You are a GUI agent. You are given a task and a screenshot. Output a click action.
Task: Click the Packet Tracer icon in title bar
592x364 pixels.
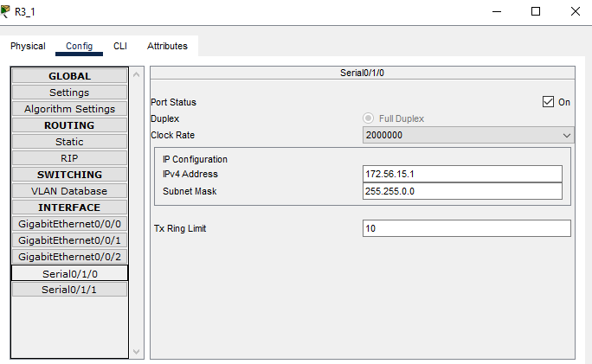coord(8,10)
